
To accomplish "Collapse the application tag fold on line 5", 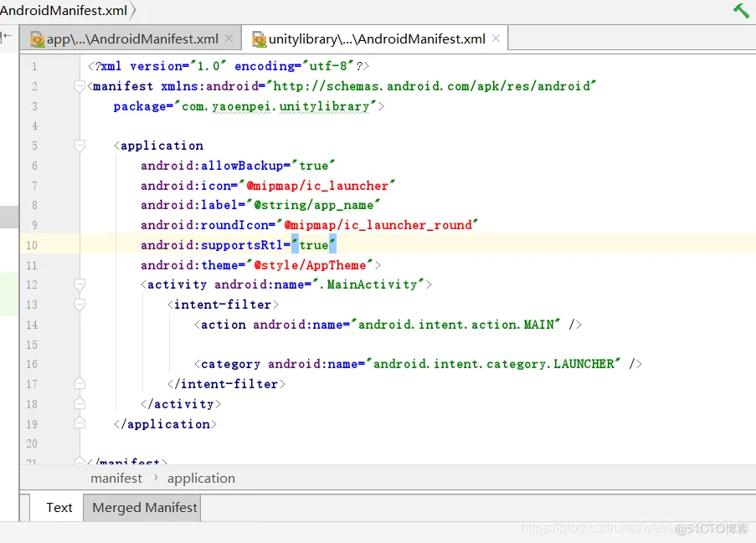I will tap(80, 146).
